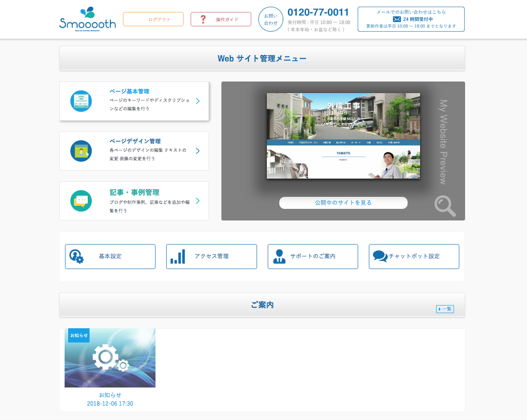Click the 基本設定 gear person icon

click(x=77, y=257)
